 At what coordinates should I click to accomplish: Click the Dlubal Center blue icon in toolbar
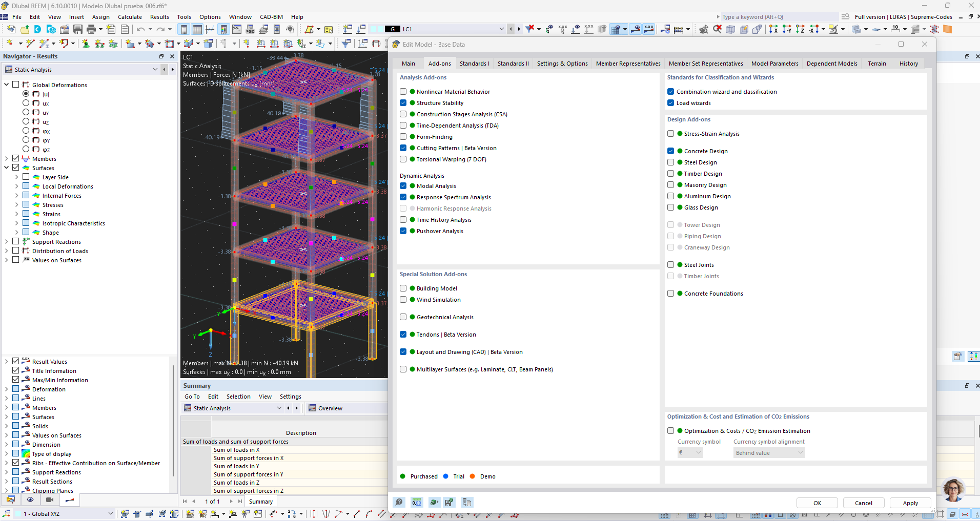(37, 29)
